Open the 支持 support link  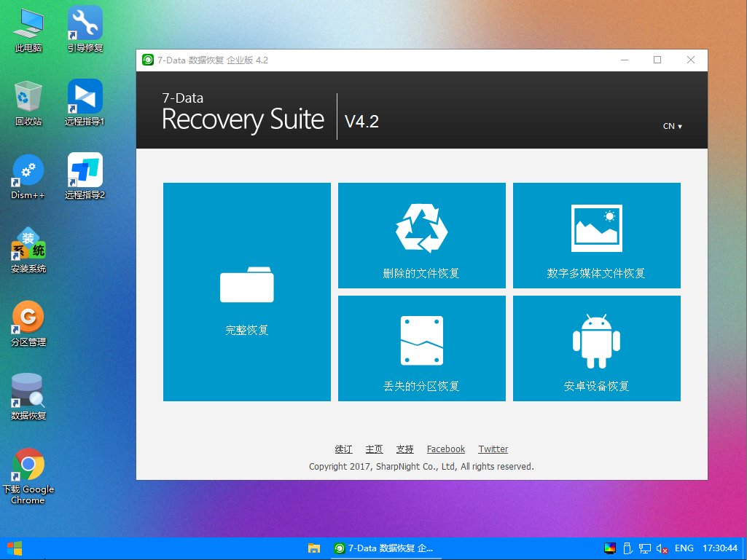405,449
